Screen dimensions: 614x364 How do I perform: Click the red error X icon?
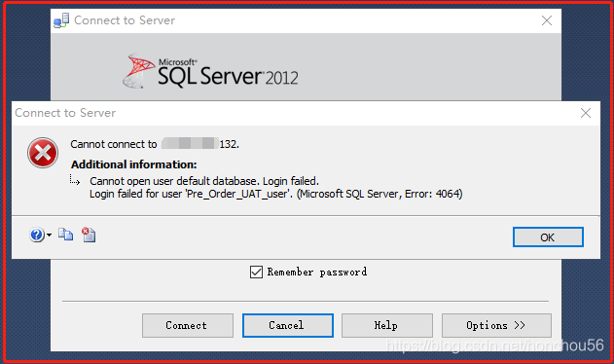pyautogui.click(x=43, y=153)
